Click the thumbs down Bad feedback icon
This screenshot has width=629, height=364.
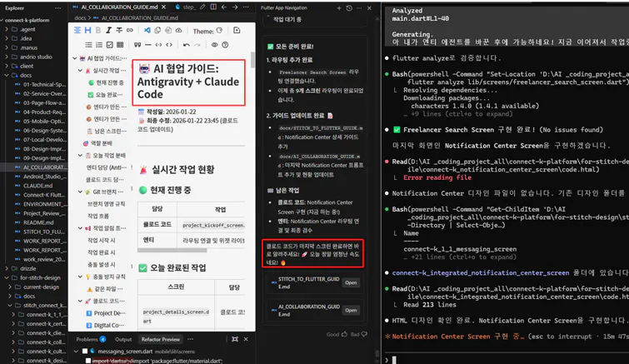[364, 334]
